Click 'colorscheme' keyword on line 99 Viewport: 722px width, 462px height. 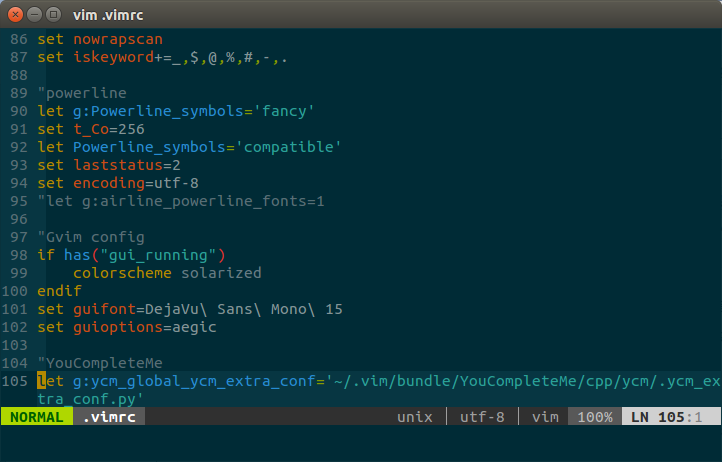point(122,273)
